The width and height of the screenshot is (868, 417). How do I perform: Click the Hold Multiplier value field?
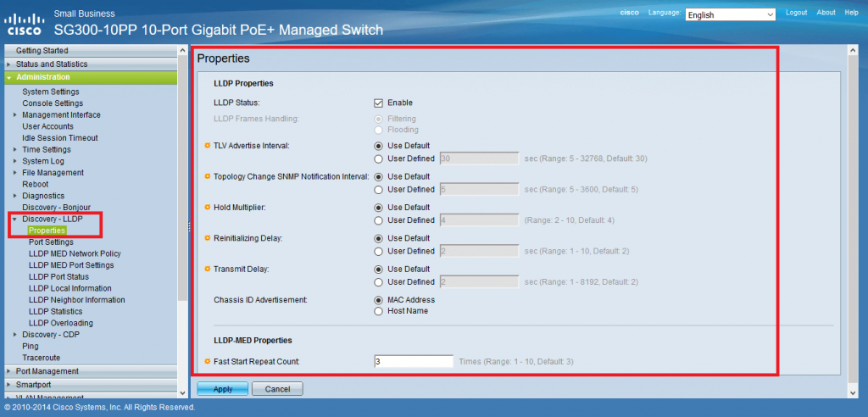479,220
